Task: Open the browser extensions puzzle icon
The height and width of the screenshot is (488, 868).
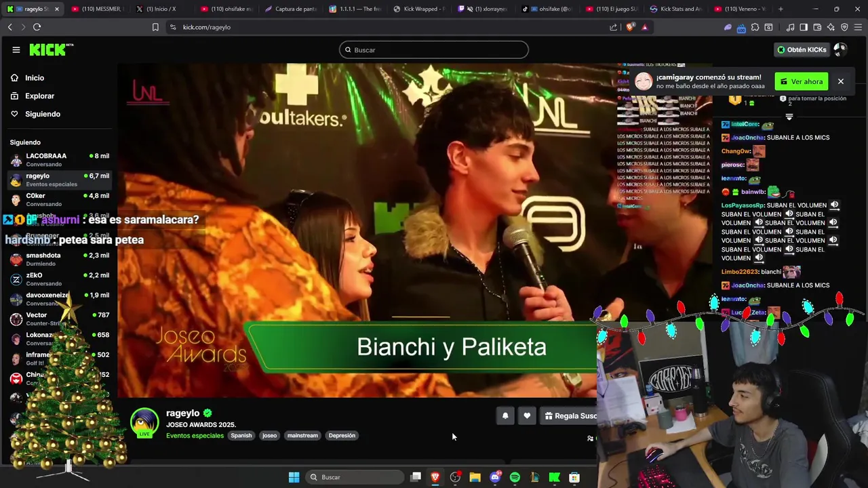Action: [x=755, y=27]
